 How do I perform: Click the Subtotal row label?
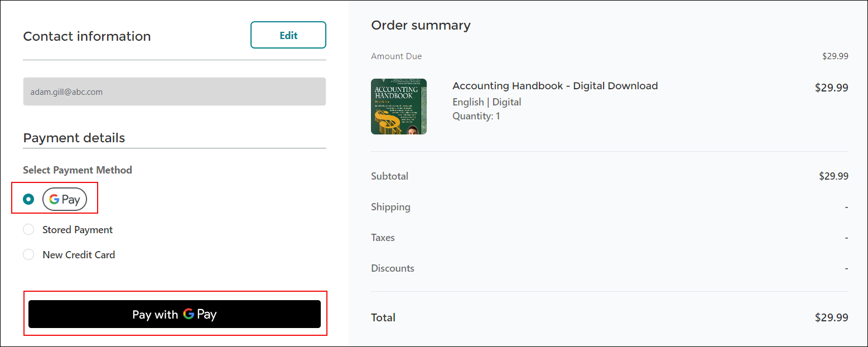(x=389, y=176)
